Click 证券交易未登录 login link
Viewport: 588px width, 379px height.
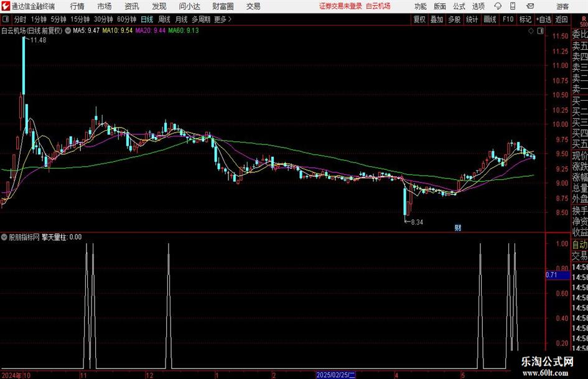click(x=340, y=6)
